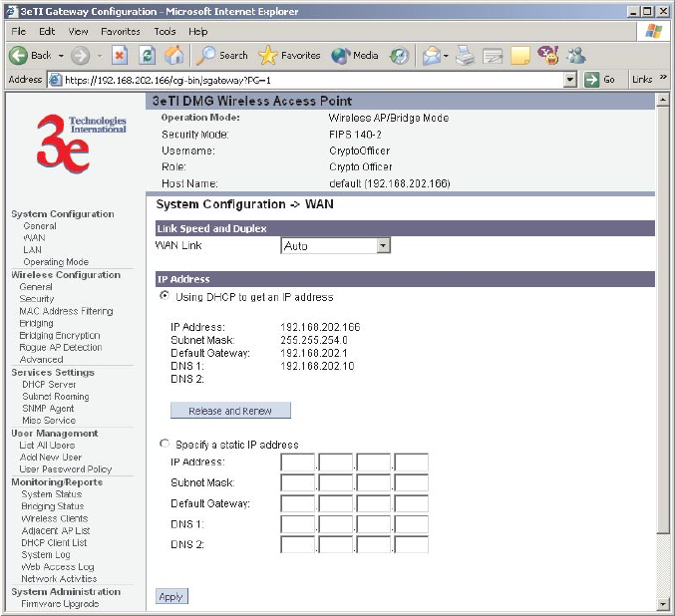The height and width of the screenshot is (616, 675).
Task: Click the first static IP Address octet field
Action: pyautogui.click(x=297, y=462)
